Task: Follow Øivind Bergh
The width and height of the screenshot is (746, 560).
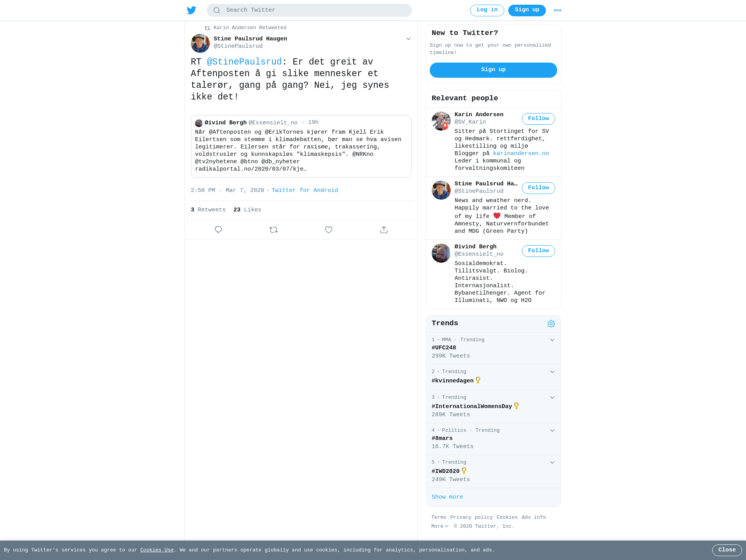Action: [539, 251]
